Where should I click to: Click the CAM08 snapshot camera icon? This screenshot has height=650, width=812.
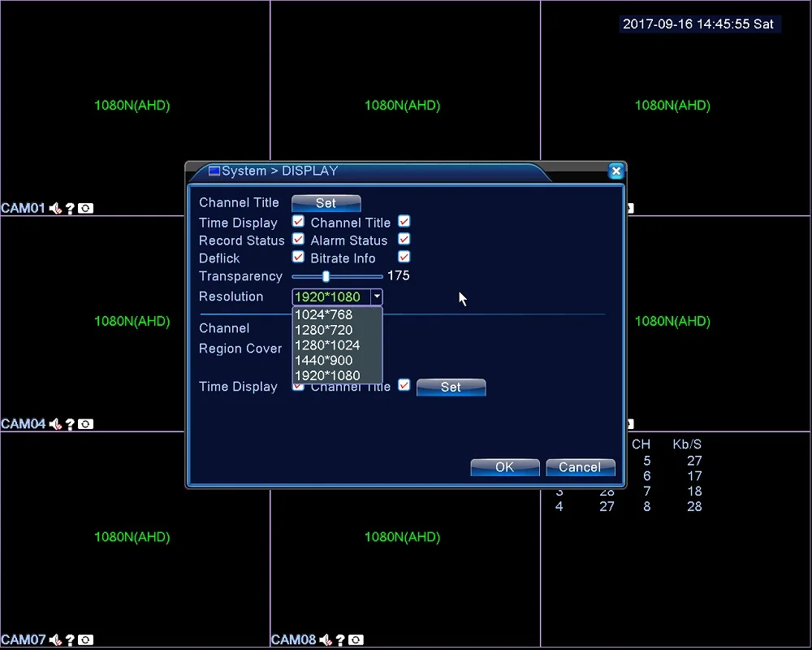pyautogui.click(x=356, y=639)
